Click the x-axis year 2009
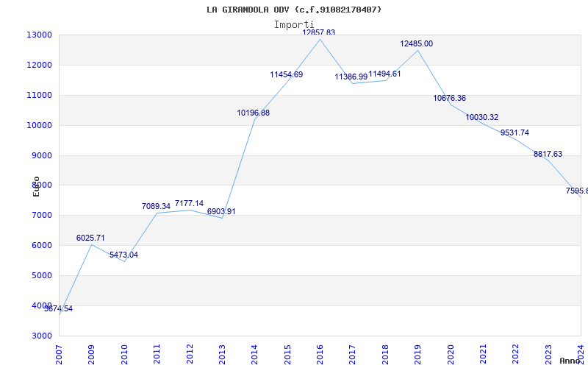588x368 pixels. [x=91, y=354]
